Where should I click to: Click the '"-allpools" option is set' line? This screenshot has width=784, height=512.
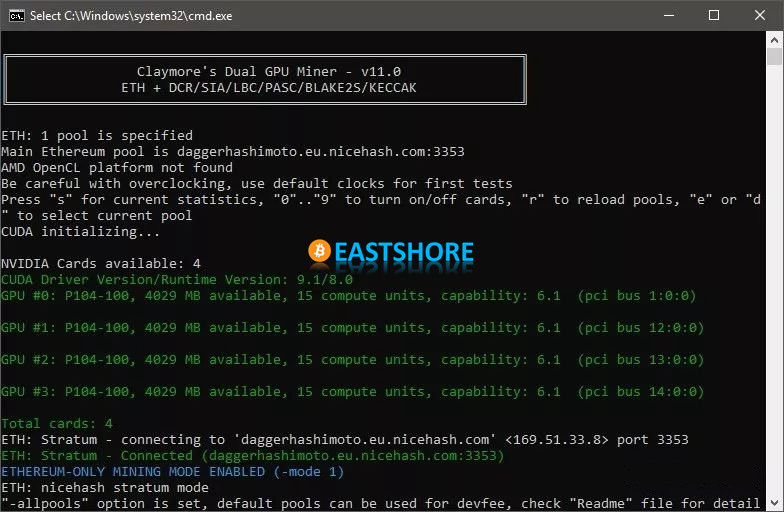(381, 504)
